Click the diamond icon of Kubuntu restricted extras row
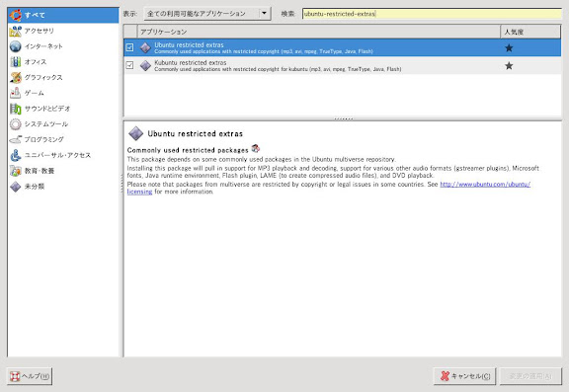The height and width of the screenshot is (392, 569). 145,65
